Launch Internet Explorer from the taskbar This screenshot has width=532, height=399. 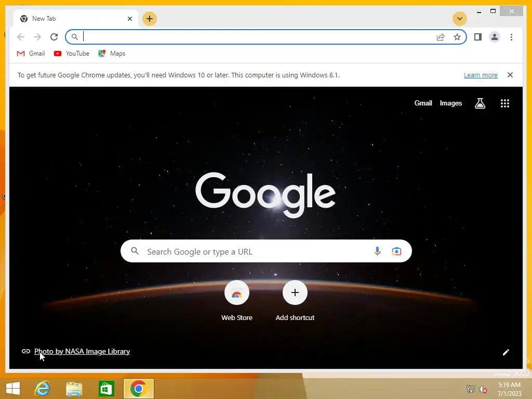point(43,389)
